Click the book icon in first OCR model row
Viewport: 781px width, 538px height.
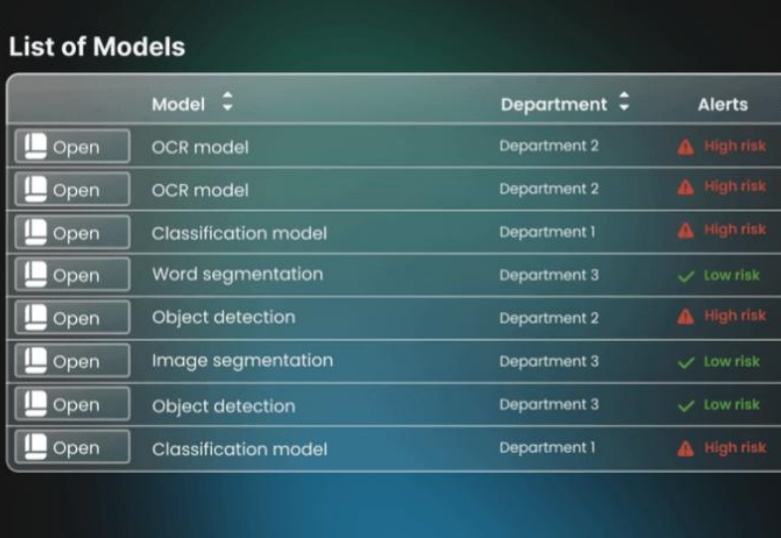pyautogui.click(x=35, y=146)
